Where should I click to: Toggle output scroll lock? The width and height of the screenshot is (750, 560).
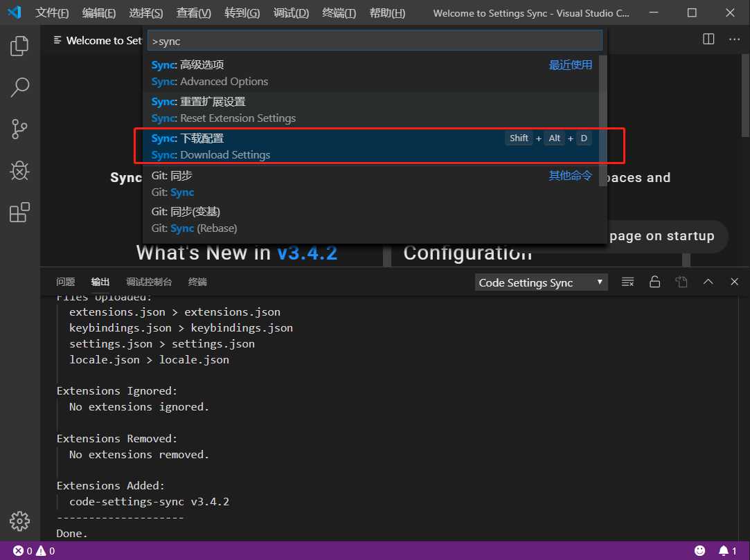(x=655, y=282)
